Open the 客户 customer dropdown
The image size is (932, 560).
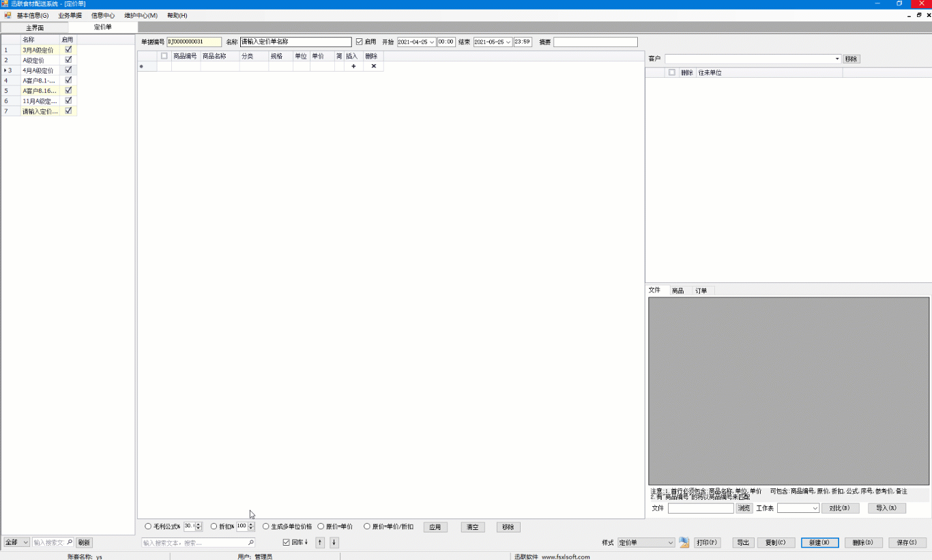coord(837,59)
